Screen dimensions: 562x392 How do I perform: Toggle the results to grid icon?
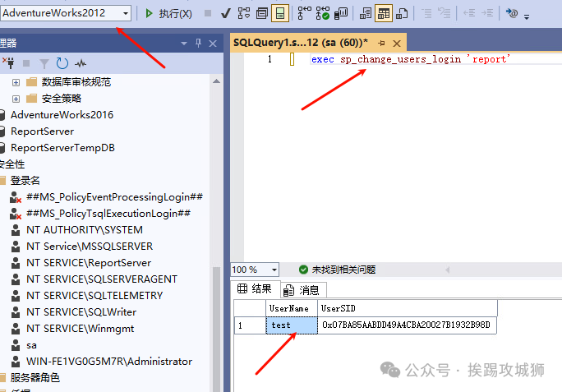[384, 13]
